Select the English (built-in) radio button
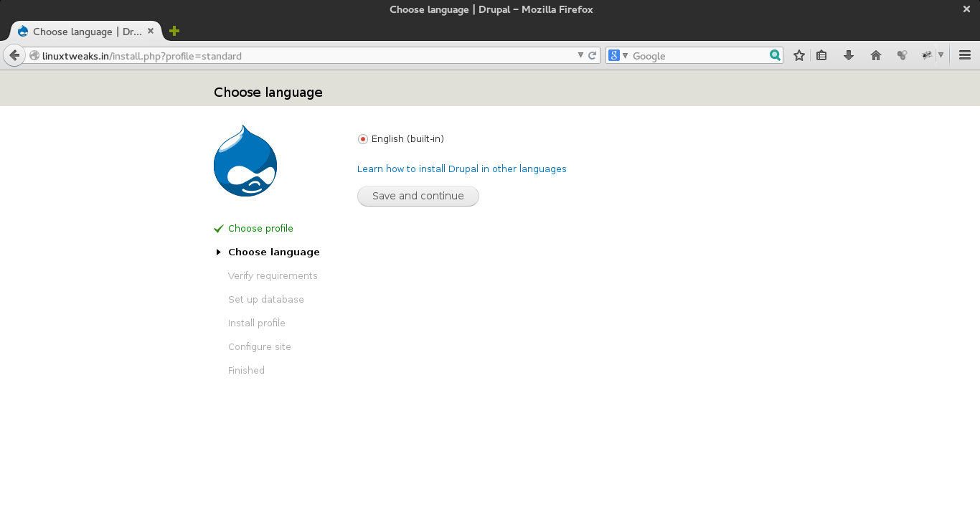Viewport: 980px width, 530px height. pos(362,139)
